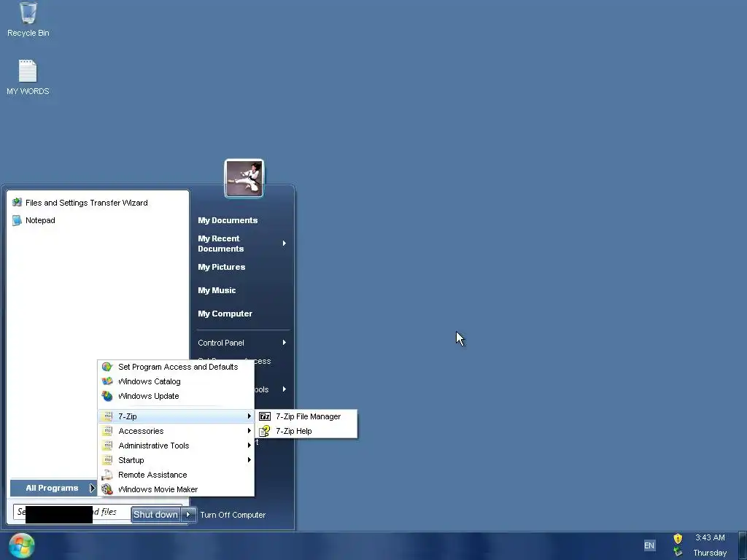Viewport: 747px width, 560px height.
Task: Click the 3:43 AM clock
Action: pos(710,537)
